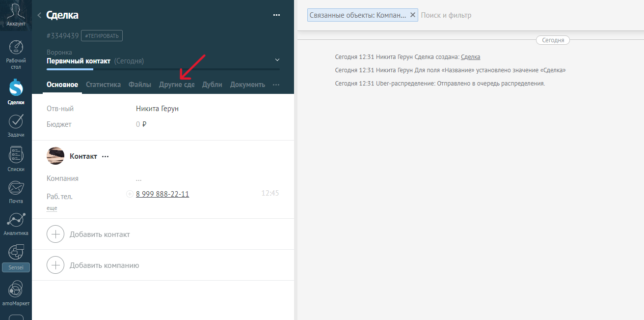Click the phone number 8 999 888-22-11
644x320 pixels.
[x=162, y=194]
